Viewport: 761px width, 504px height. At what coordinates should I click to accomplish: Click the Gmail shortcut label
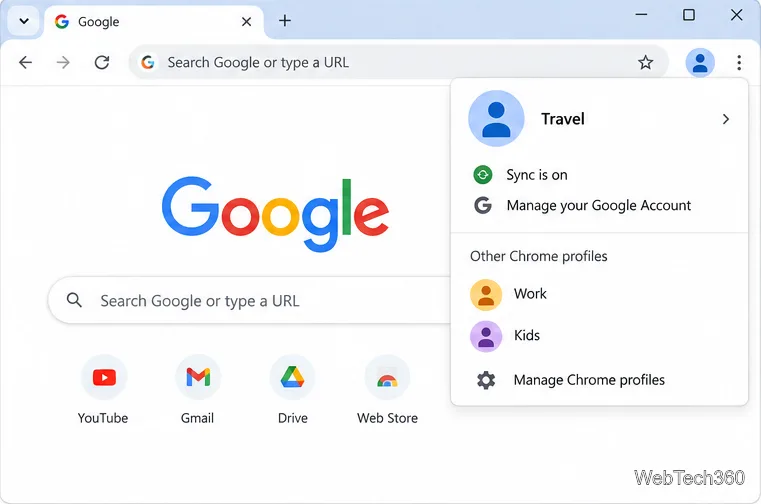[197, 418]
